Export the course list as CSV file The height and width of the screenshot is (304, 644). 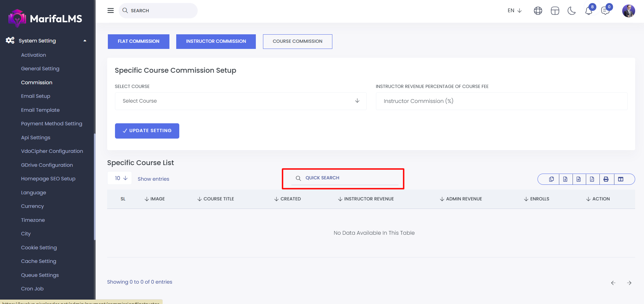point(578,179)
